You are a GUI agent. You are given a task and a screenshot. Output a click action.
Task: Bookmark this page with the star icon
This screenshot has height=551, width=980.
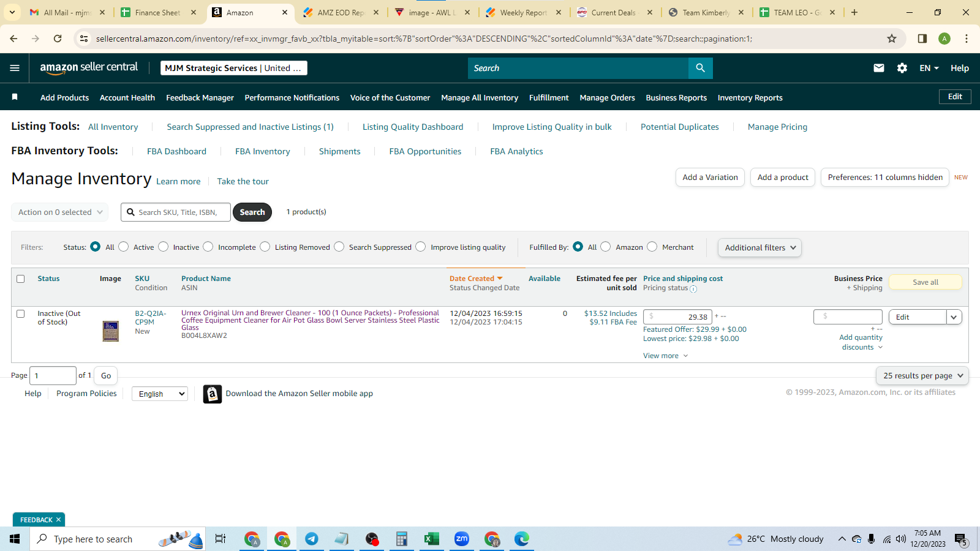[x=892, y=39]
